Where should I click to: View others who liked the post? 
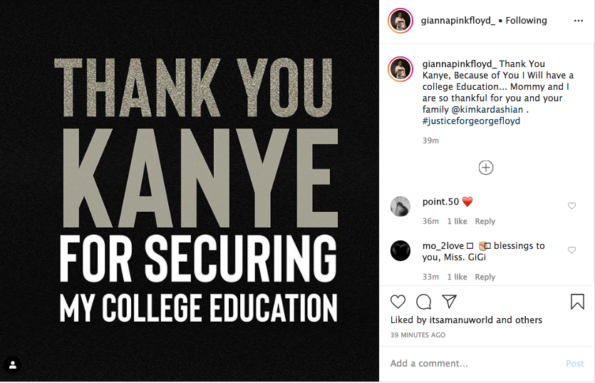(528, 320)
